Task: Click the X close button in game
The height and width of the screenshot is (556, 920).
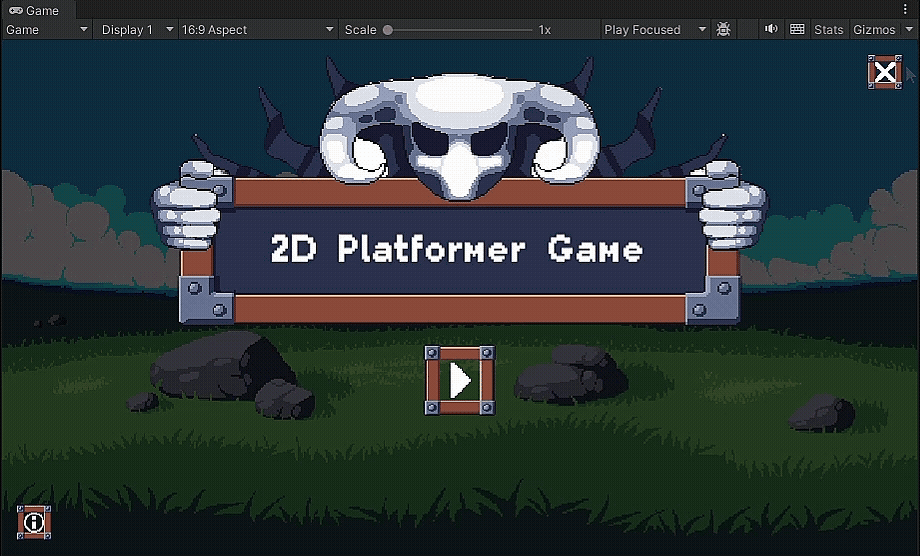Action: (x=884, y=72)
